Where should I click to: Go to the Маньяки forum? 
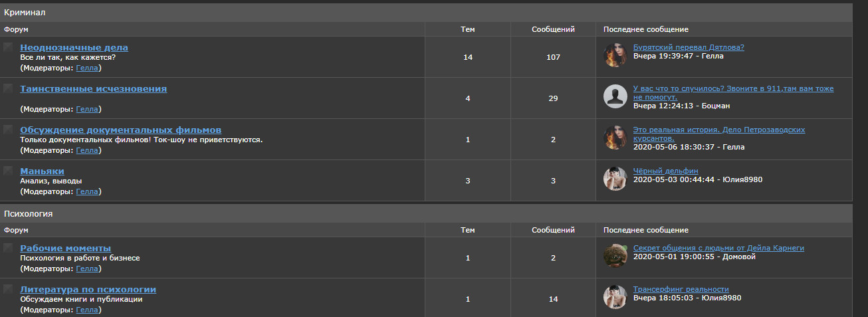click(42, 171)
